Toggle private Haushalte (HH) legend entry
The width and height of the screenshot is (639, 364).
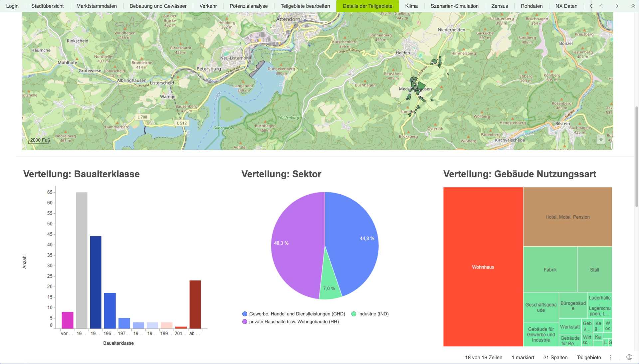click(x=291, y=321)
